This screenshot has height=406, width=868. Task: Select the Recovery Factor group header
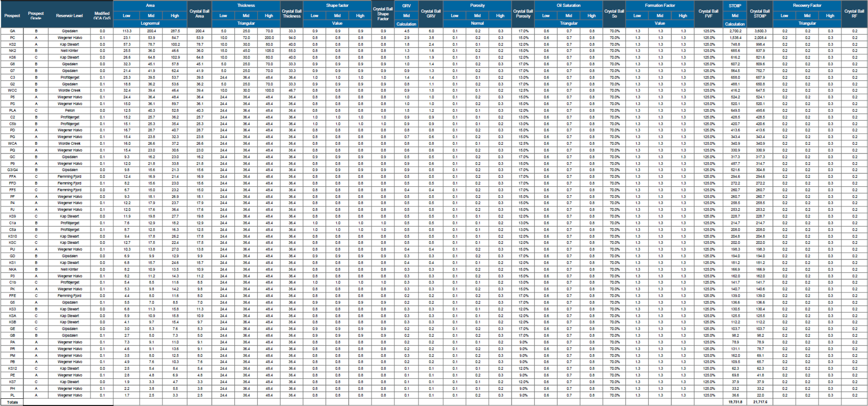[807, 5]
